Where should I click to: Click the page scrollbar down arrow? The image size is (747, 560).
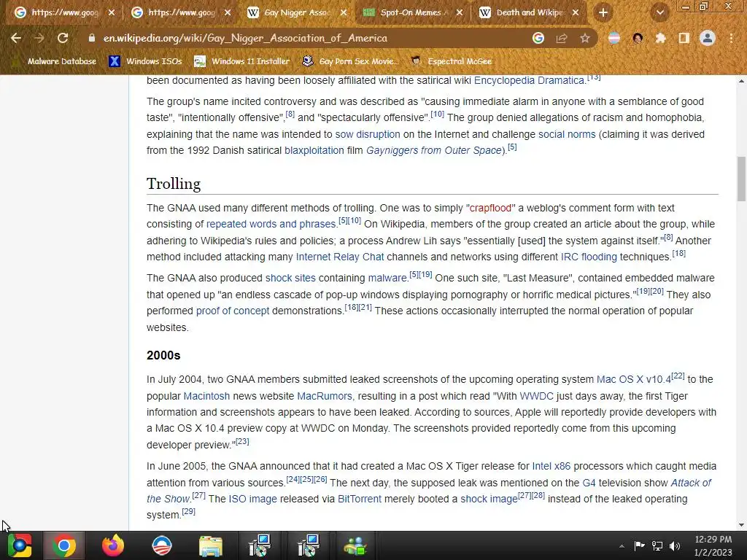[x=741, y=525]
